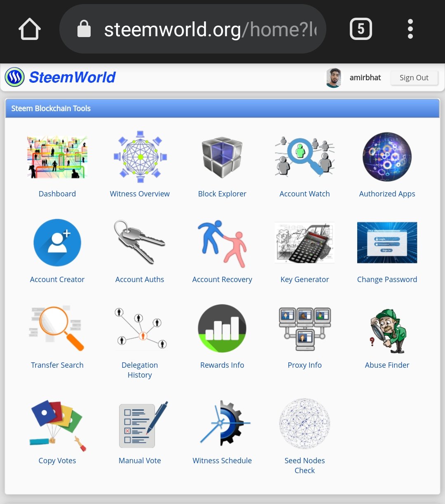Click the amirbhat username
The image size is (445, 504).
click(x=365, y=77)
